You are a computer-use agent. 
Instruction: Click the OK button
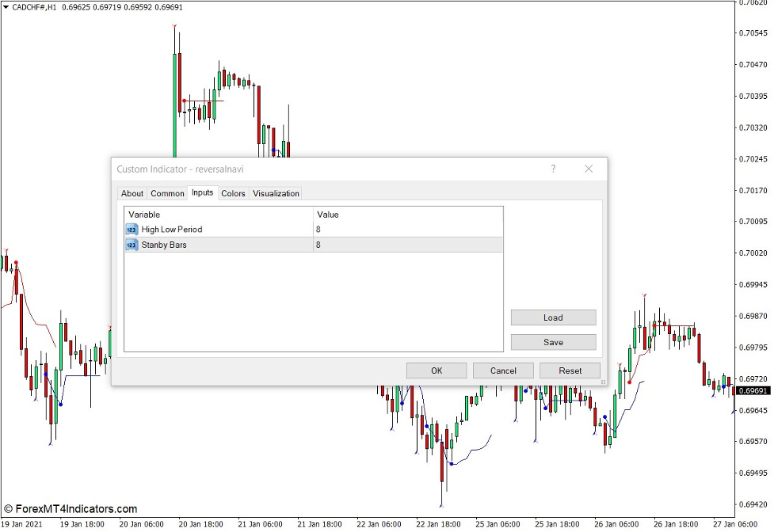pyautogui.click(x=437, y=370)
